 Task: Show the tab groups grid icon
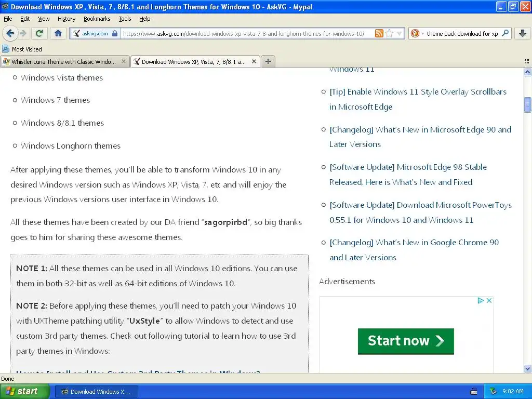tap(527, 61)
